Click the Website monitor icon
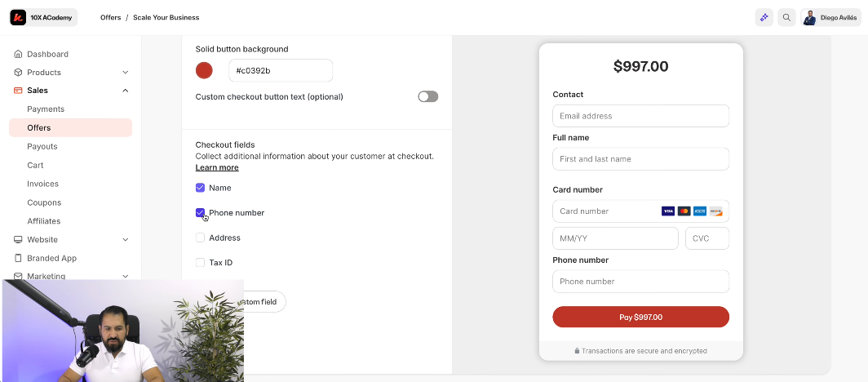Image resolution: width=868 pixels, height=382 pixels. [18, 240]
